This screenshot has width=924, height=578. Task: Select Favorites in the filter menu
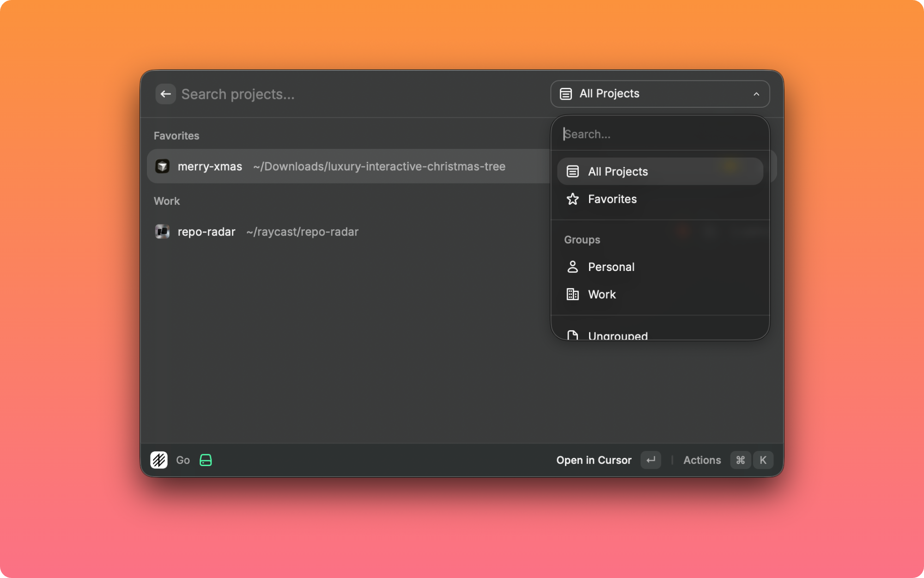click(x=612, y=199)
